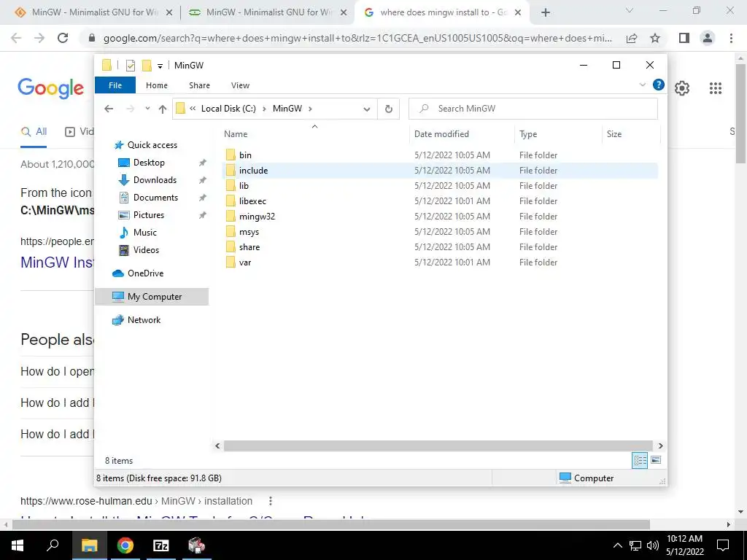Open Chrome from the taskbar
Screen dimensions: 747x560
pyautogui.click(x=125, y=545)
